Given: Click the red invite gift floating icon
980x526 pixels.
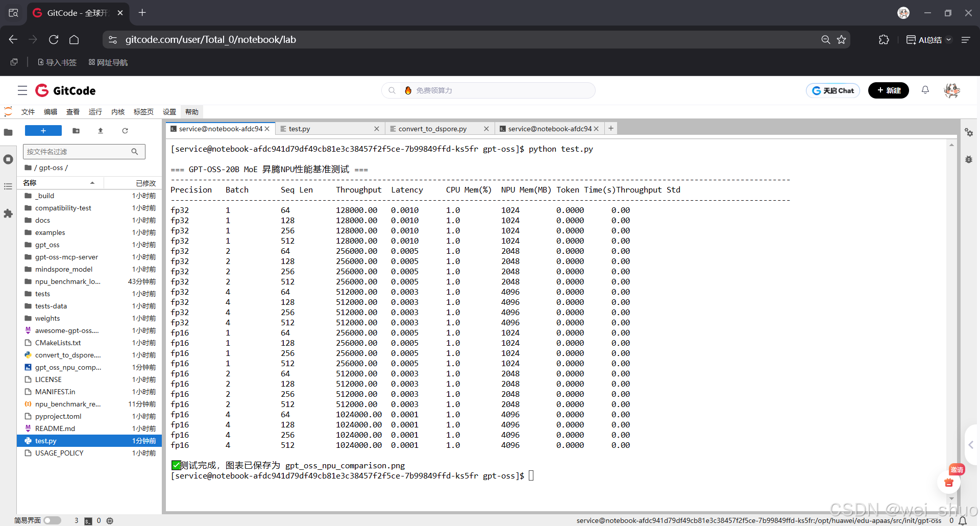Looking at the screenshot, I should coord(949,482).
